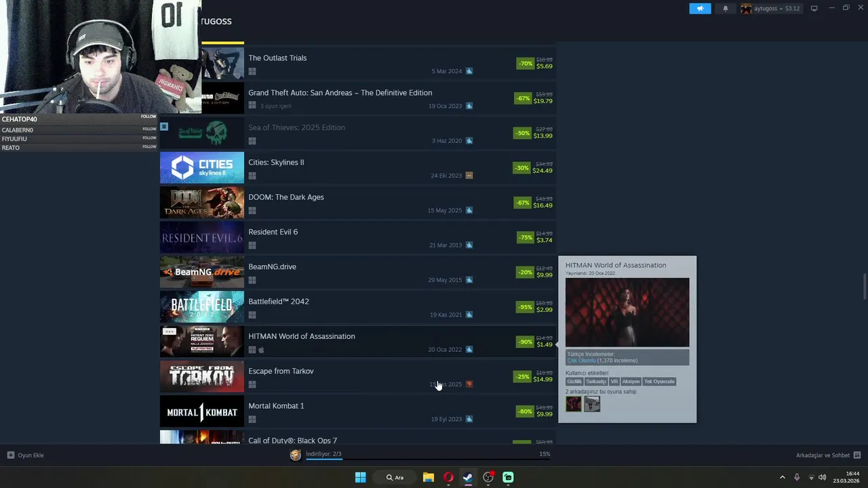The height and width of the screenshot is (488, 868).
Task: Click the macOS platform icon under HITMAN
Action: coord(261,350)
